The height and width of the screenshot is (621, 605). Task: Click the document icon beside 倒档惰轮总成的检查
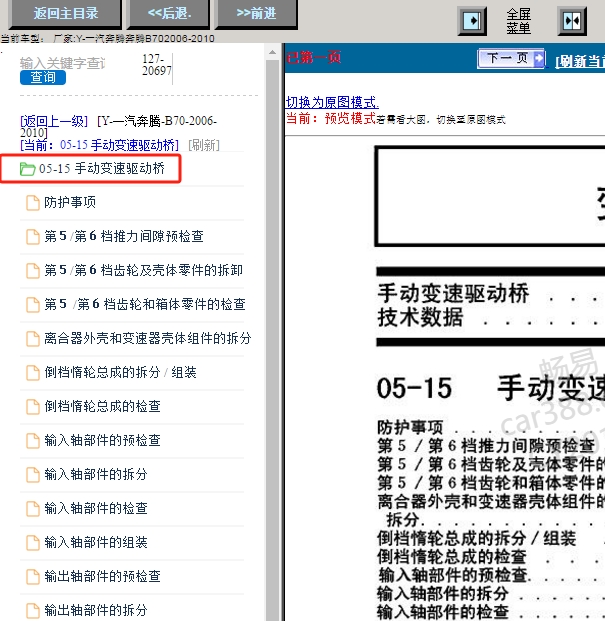pyautogui.click(x=33, y=407)
